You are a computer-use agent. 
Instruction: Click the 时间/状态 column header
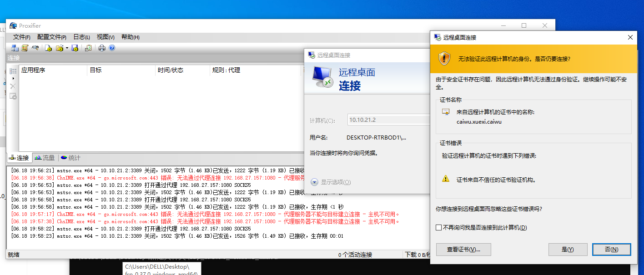[x=182, y=70]
